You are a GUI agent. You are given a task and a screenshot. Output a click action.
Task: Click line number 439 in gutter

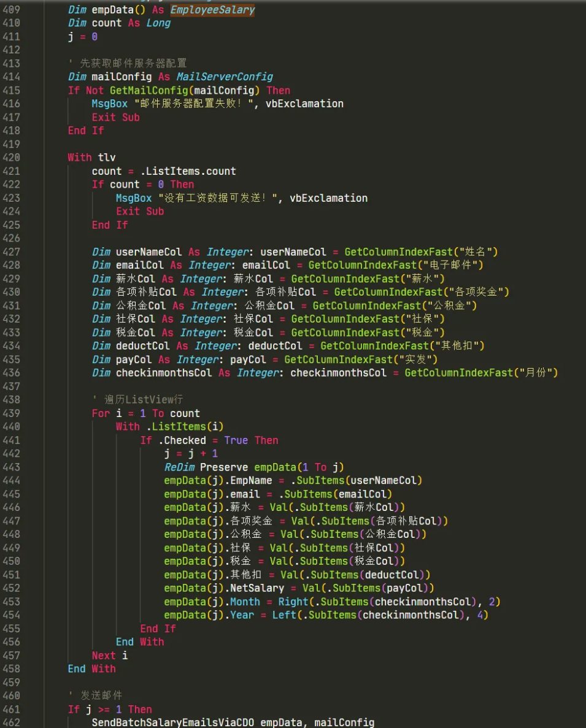tap(11, 413)
